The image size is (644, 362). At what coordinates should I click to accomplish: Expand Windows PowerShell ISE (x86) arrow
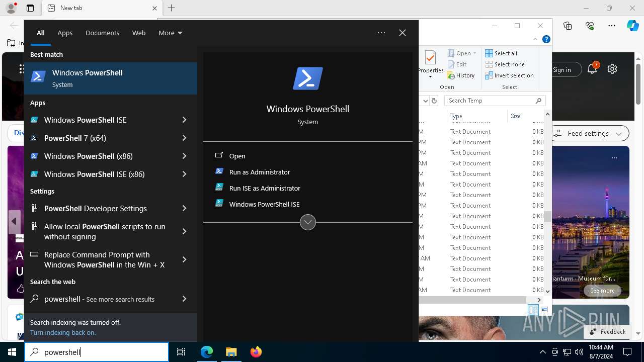tap(184, 174)
